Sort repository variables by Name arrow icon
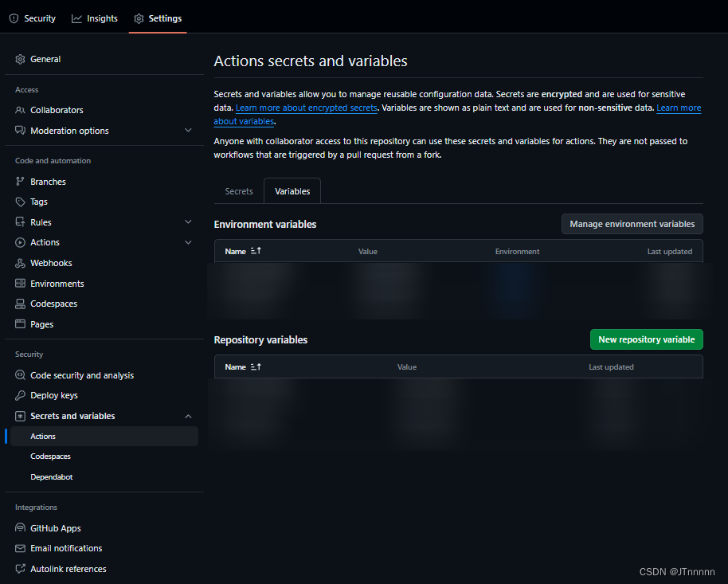 [256, 366]
